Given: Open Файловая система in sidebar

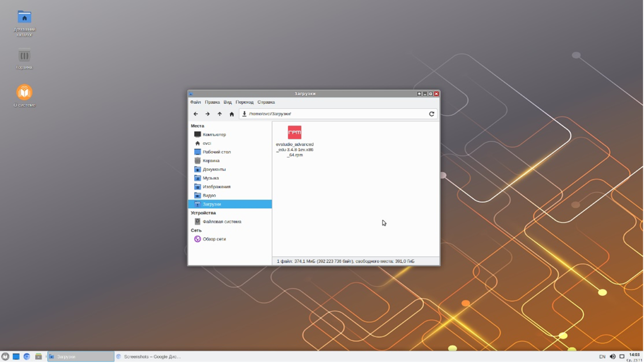Looking at the screenshot, I should (222, 222).
